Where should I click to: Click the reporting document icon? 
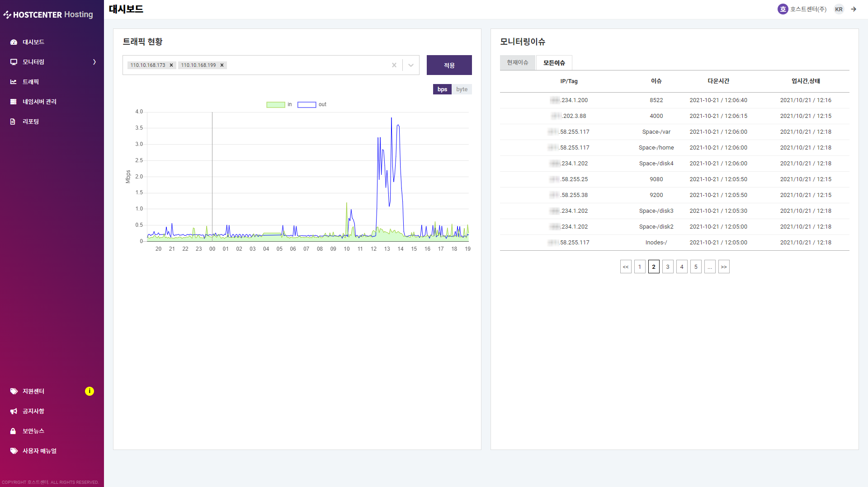[x=13, y=122]
